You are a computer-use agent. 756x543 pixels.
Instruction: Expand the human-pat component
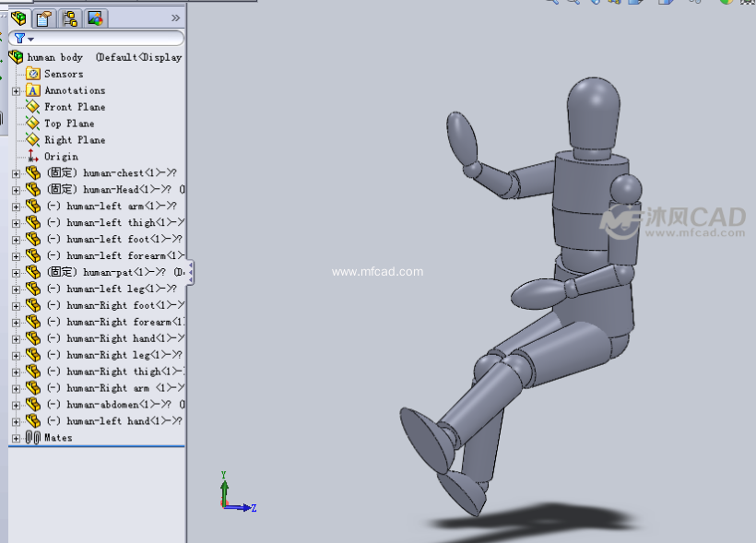click(16, 273)
